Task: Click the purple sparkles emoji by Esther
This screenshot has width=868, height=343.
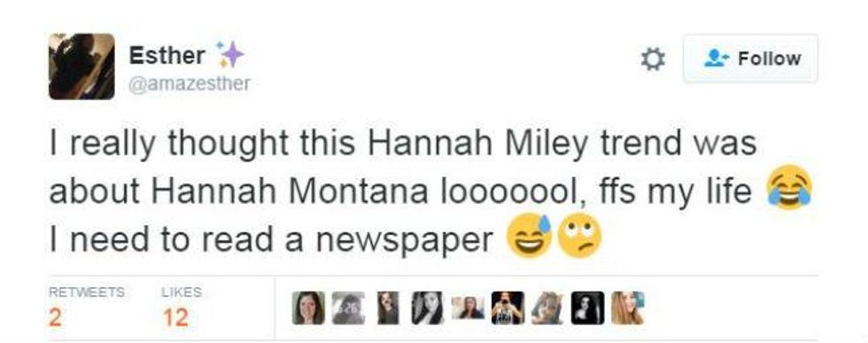Action: click(229, 54)
